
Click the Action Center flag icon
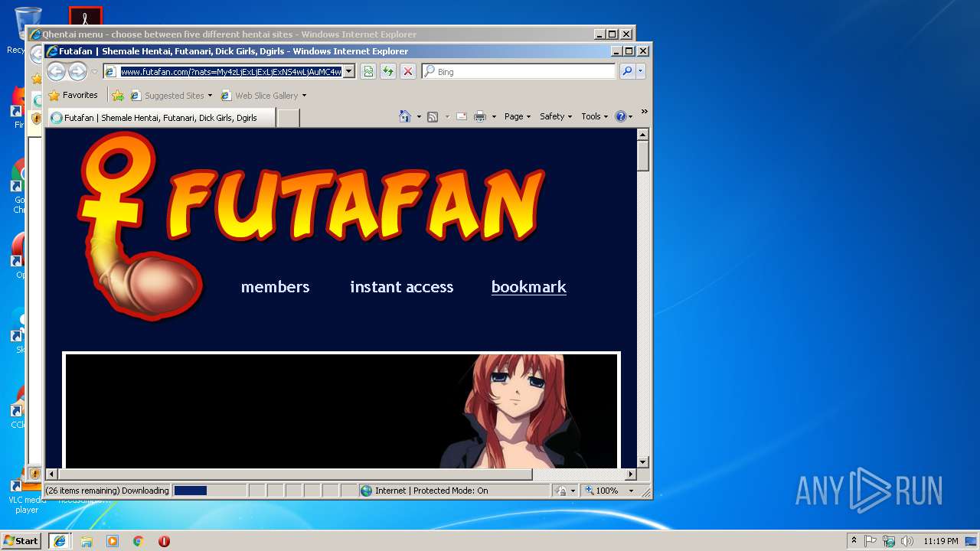[871, 541]
